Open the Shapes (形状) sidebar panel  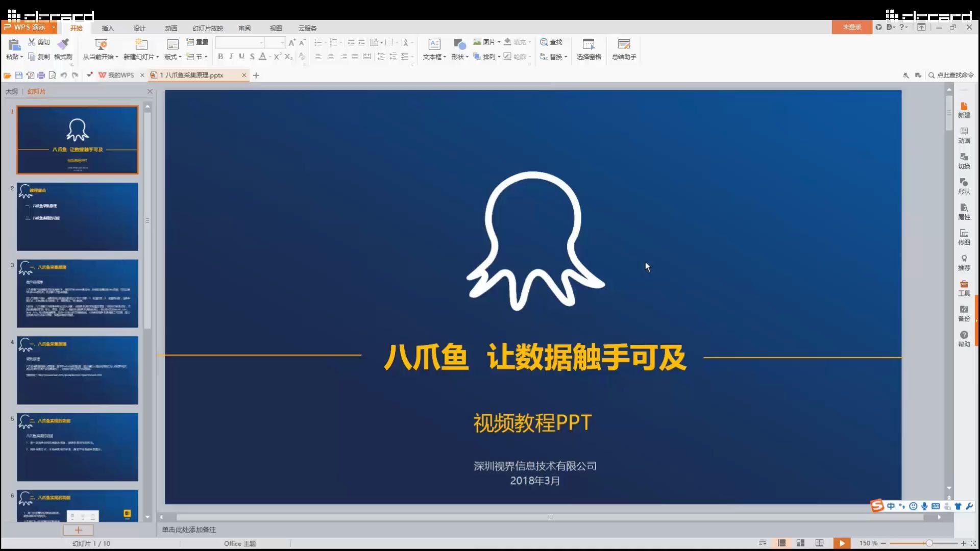(964, 187)
